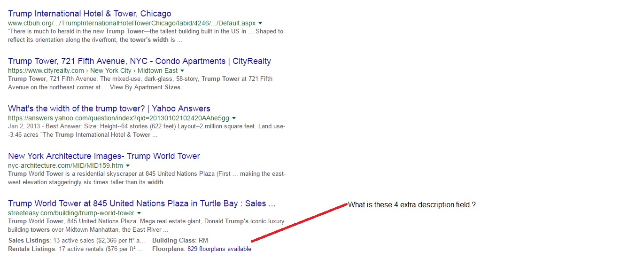
Task: Expand dropdown arrow next to answers.yahoo.com URL
Action: coord(234,118)
